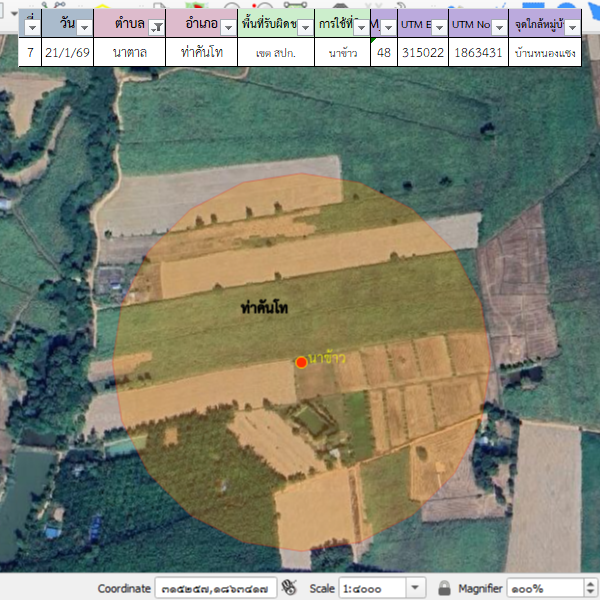
Task: Click the red hotspot marker on the map
Action: pos(301,362)
